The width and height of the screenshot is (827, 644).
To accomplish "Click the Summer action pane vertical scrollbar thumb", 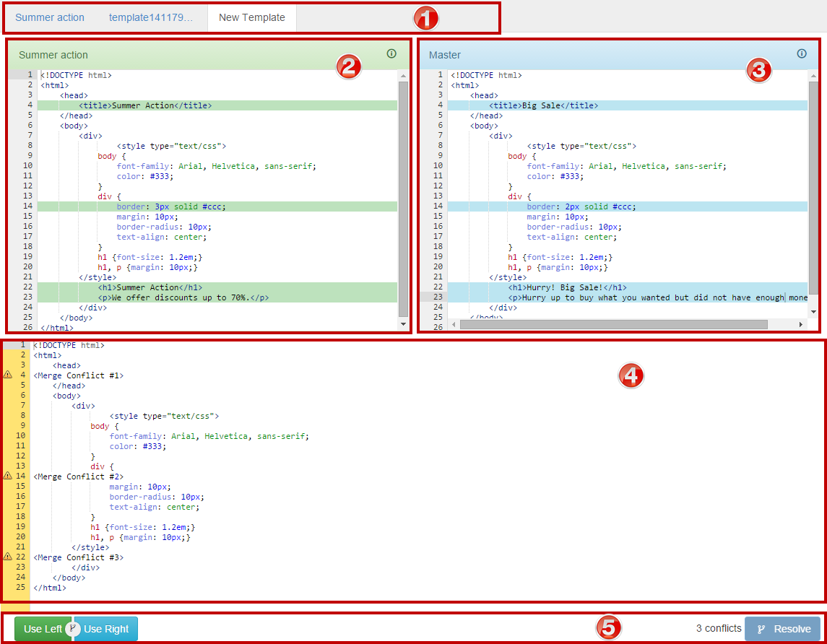I will click(x=404, y=199).
